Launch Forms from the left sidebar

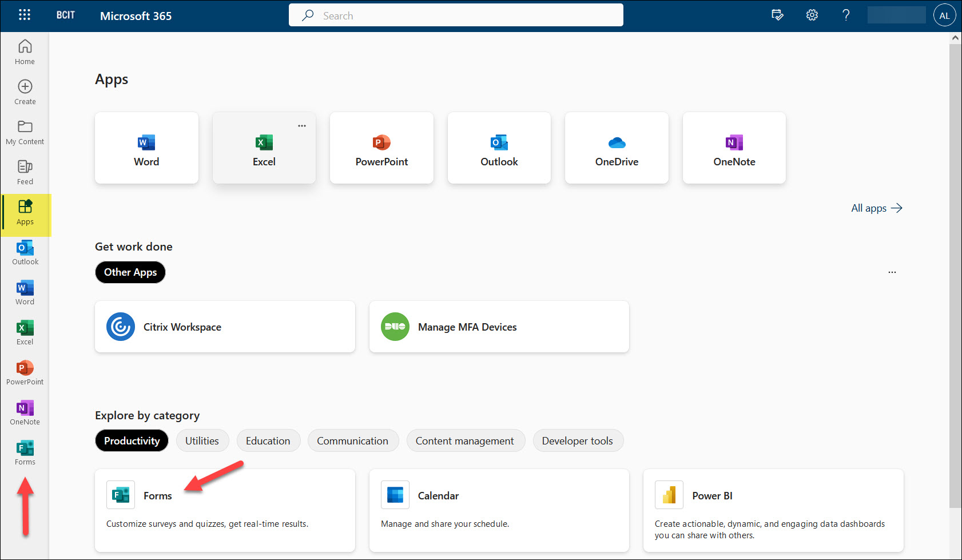point(25,452)
